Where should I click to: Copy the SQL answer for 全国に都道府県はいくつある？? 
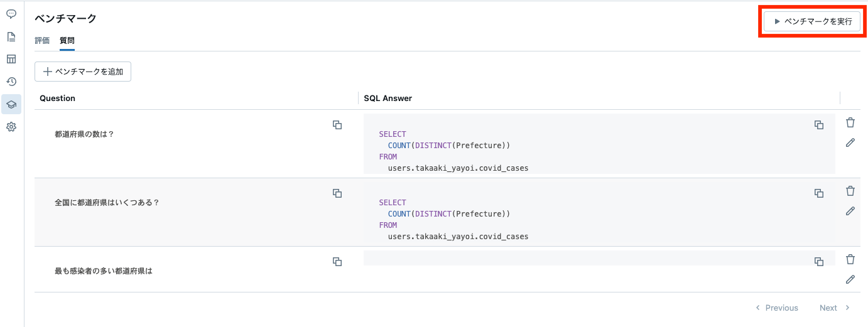(819, 193)
